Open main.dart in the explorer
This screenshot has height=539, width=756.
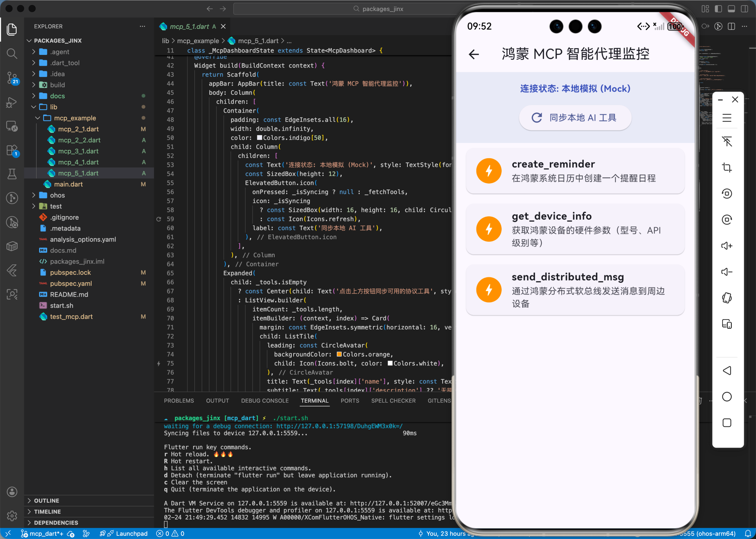68,184
